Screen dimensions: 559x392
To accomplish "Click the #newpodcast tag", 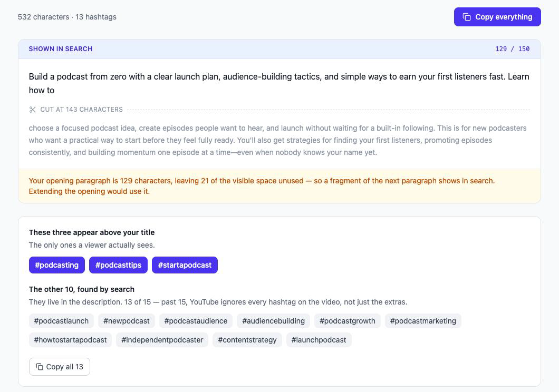I will (127, 321).
